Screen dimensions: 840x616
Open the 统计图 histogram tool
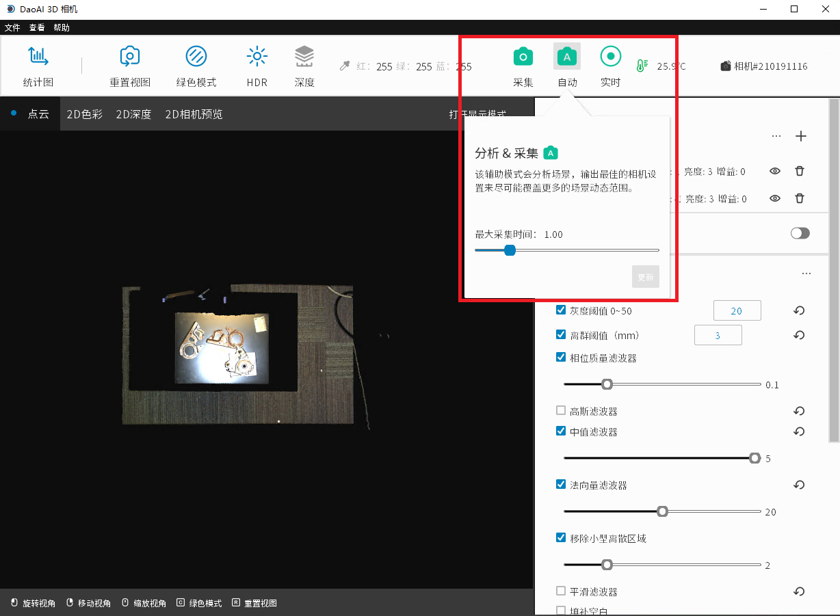(x=38, y=57)
